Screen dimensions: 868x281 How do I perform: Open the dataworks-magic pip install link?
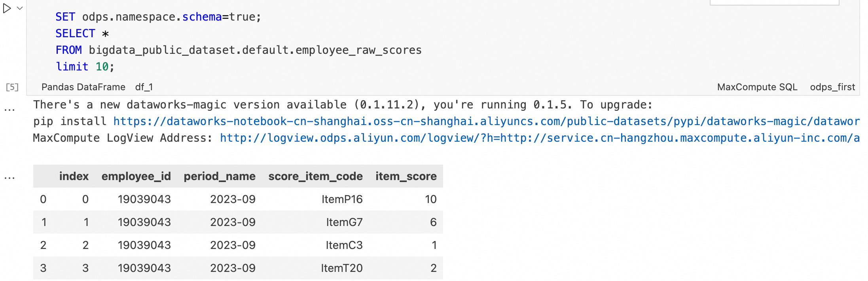pyautogui.click(x=486, y=121)
